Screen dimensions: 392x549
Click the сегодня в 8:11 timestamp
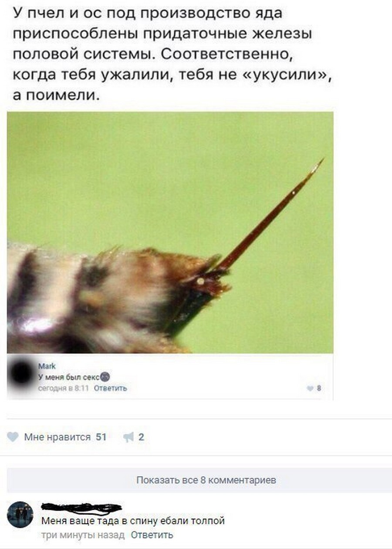click(x=64, y=388)
